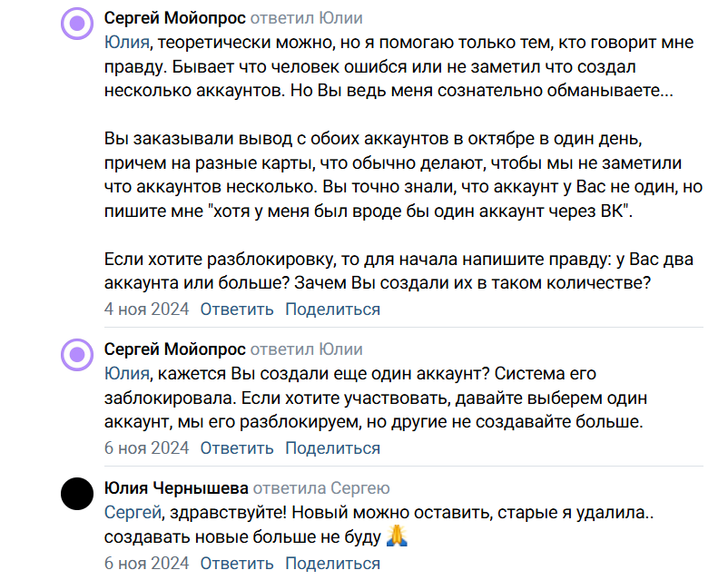Open the '4 ноя 2024' comment timestamp

tap(146, 310)
